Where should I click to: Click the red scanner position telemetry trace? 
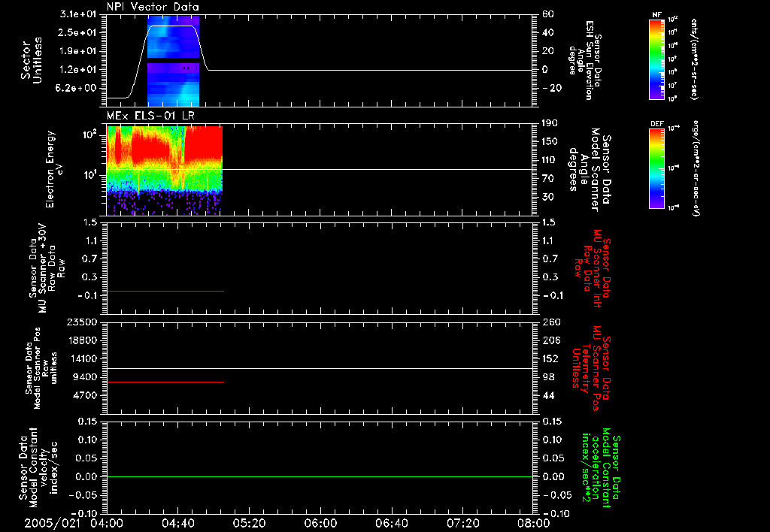(x=165, y=382)
